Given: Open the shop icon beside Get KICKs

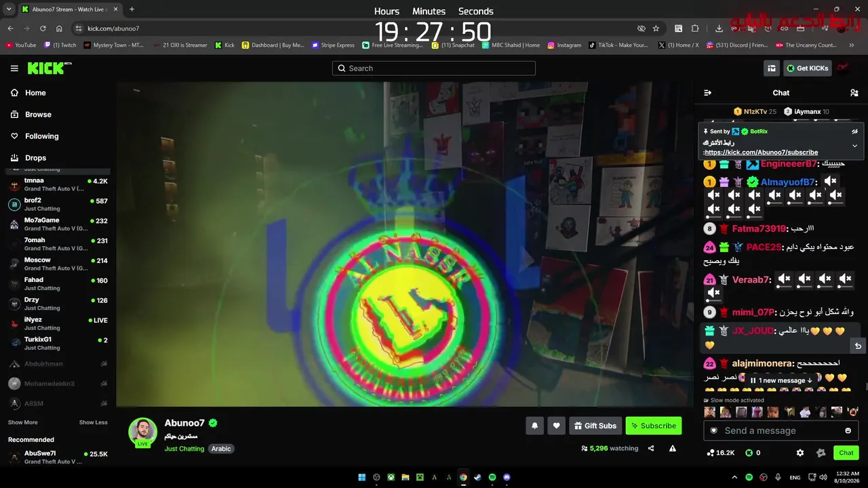Looking at the screenshot, I should click(x=771, y=68).
